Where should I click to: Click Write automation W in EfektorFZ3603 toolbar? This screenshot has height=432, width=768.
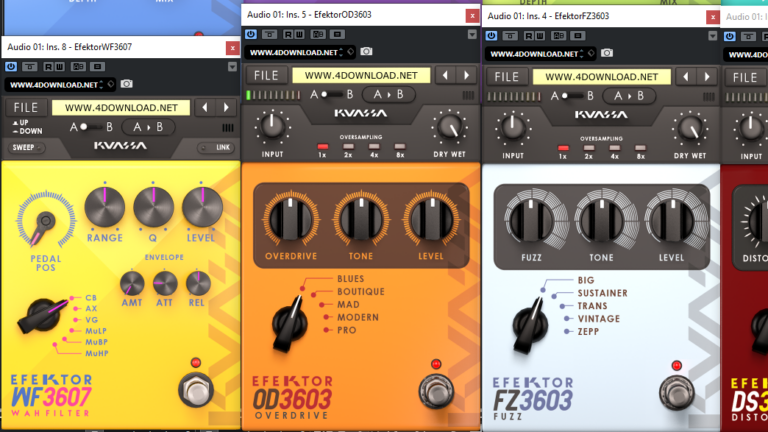pyautogui.click(x=540, y=36)
